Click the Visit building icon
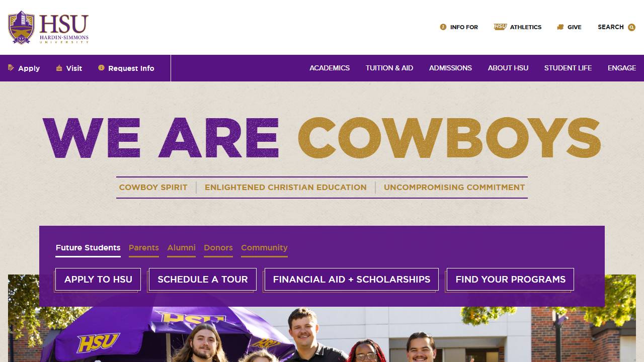Screen dimensions: 644x362 (x=59, y=68)
